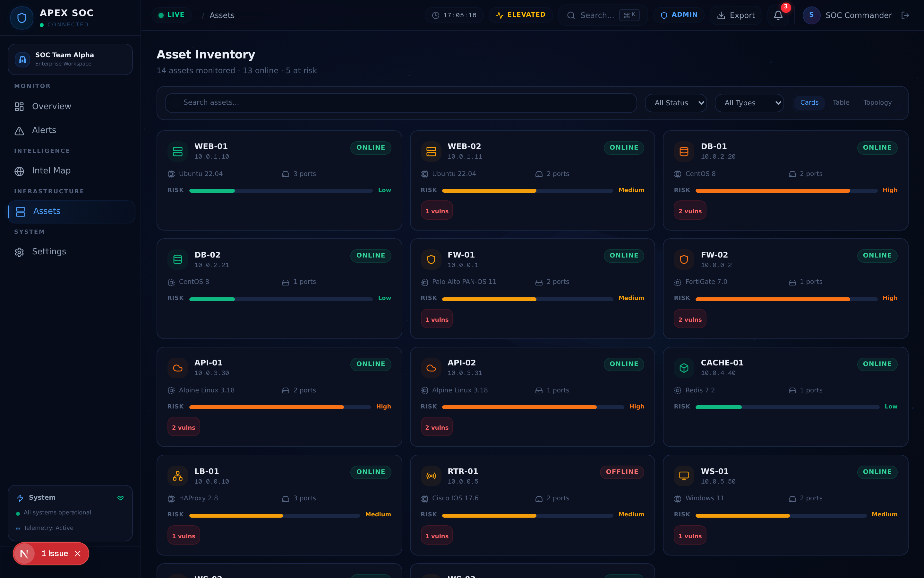The image size is (924, 578).
Task: Switch to Topology view
Action: (877, 102)
